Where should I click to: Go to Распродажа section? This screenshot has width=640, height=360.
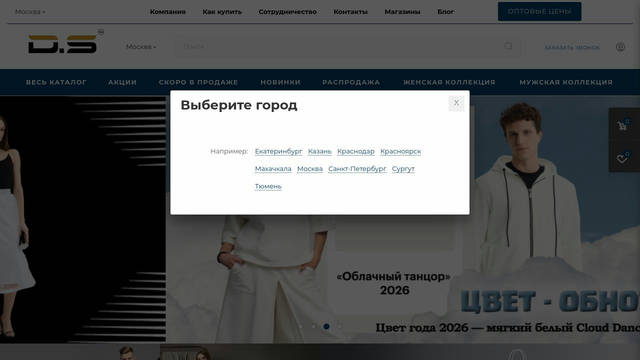coord(351,82)
